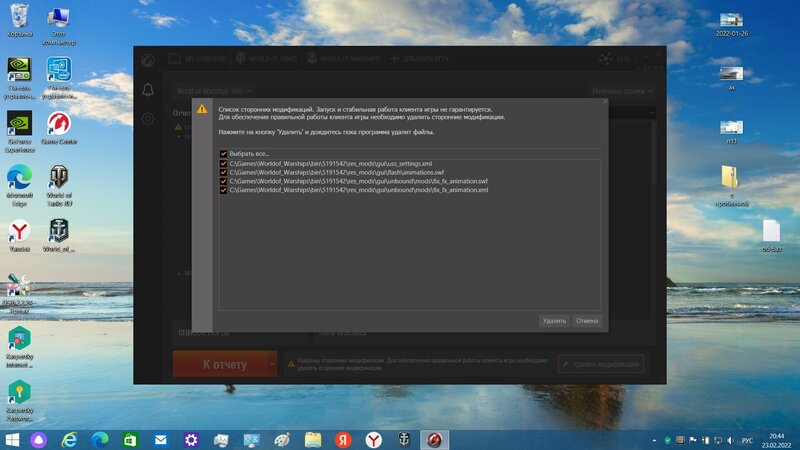This screenshot has height=450, width=800.
Task: Click the 'Отмена' button to cancel
Action: coord(587,321)
